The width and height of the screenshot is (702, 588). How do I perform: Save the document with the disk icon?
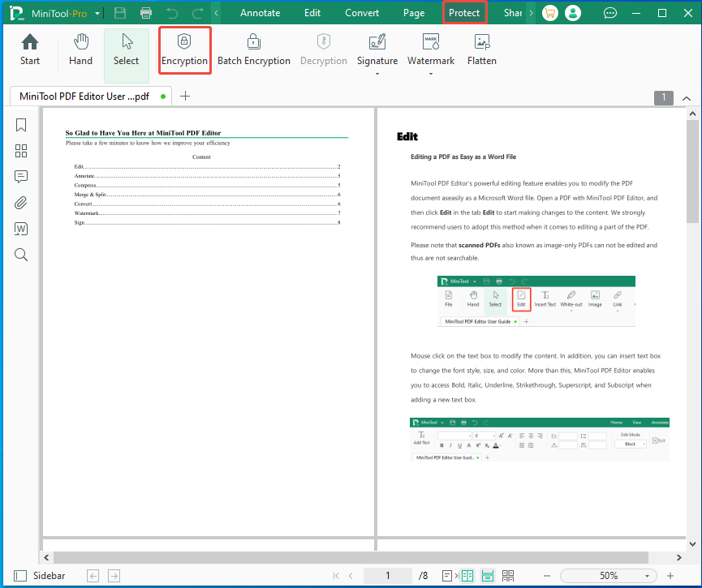(x=120, y=13)
